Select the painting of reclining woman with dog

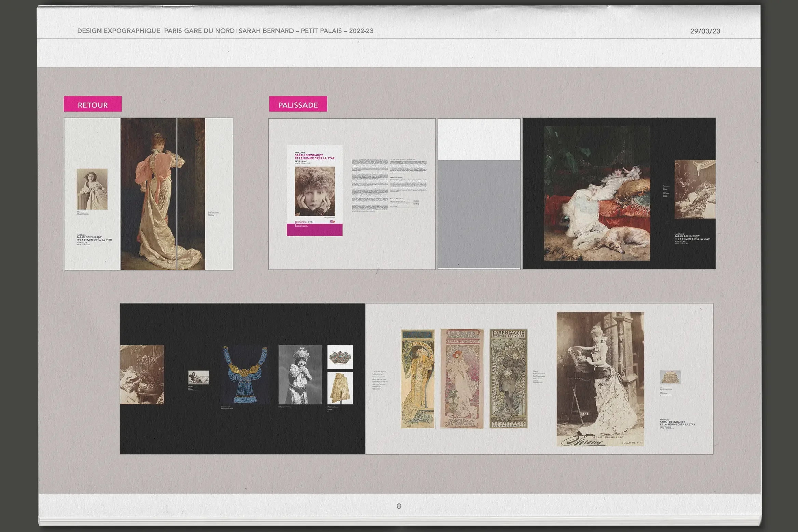tap(597, 193)
